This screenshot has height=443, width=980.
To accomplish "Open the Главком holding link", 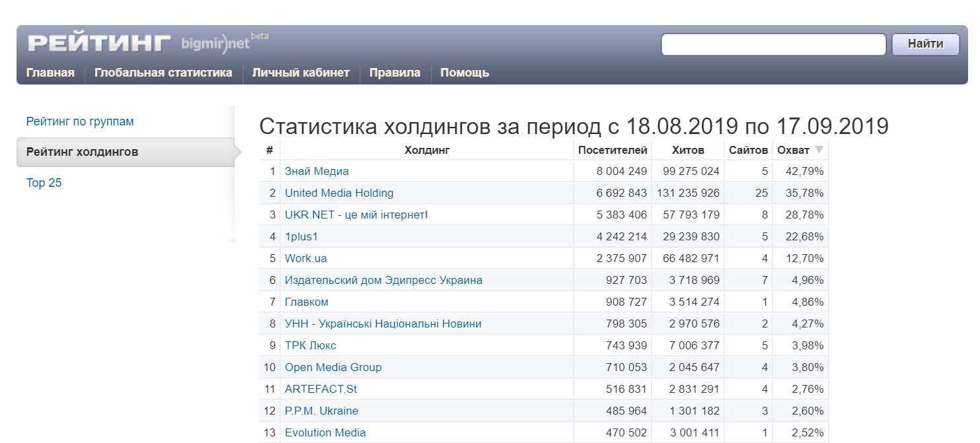I will click(307, 302).
